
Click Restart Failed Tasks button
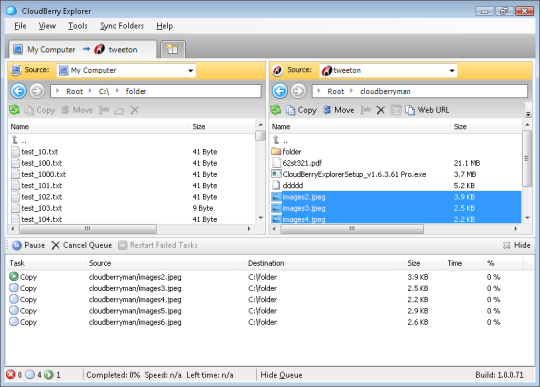point(158,245)
